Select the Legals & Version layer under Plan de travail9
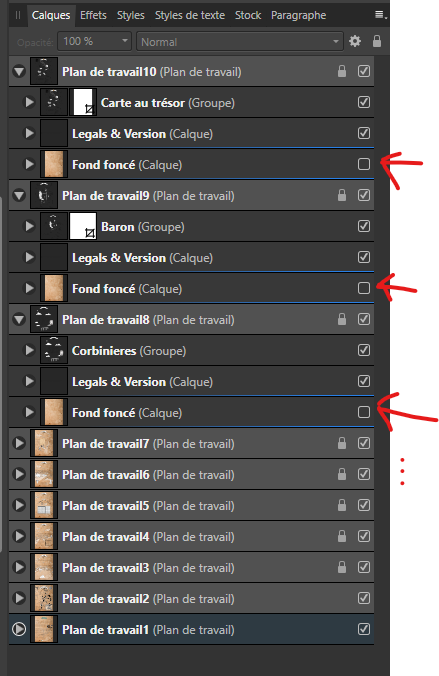Viewport: 439px width, 676px height. click(191, 257)
